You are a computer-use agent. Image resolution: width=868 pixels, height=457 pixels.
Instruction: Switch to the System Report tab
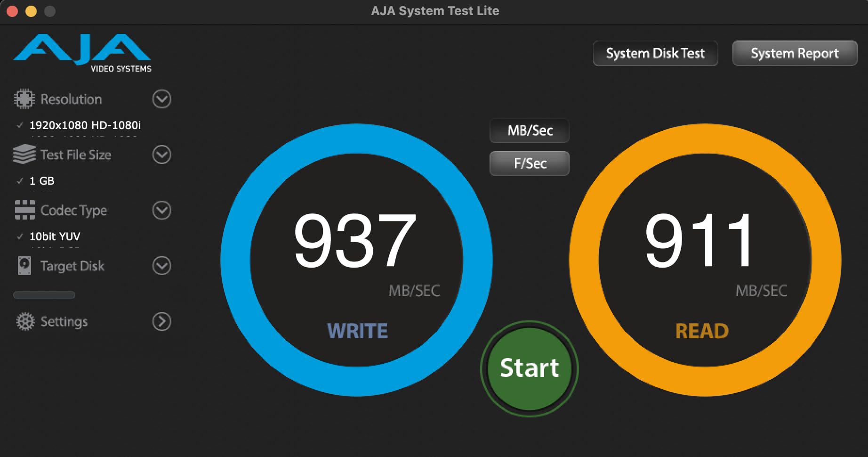pos(795,53)
